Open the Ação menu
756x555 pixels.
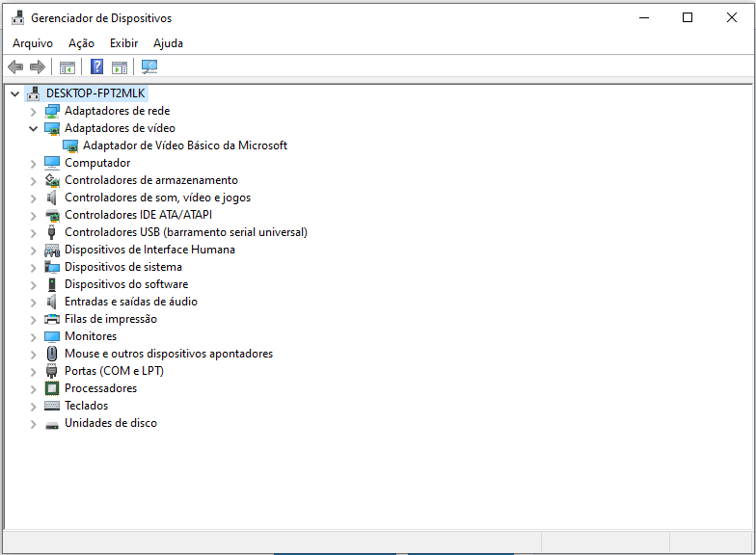coord(81,43)
